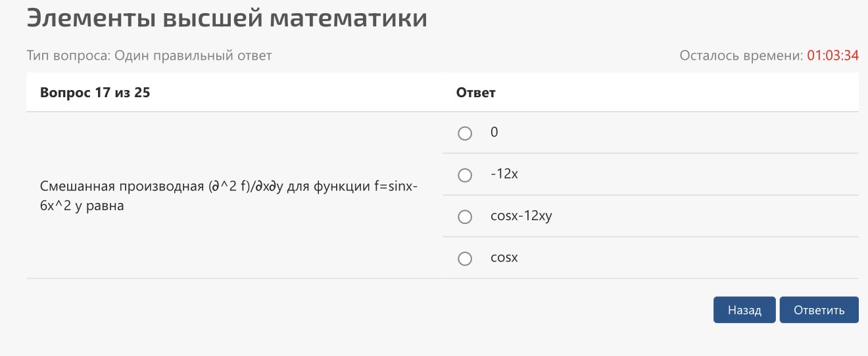Select the radio button for answer 0

click(465, 133)
